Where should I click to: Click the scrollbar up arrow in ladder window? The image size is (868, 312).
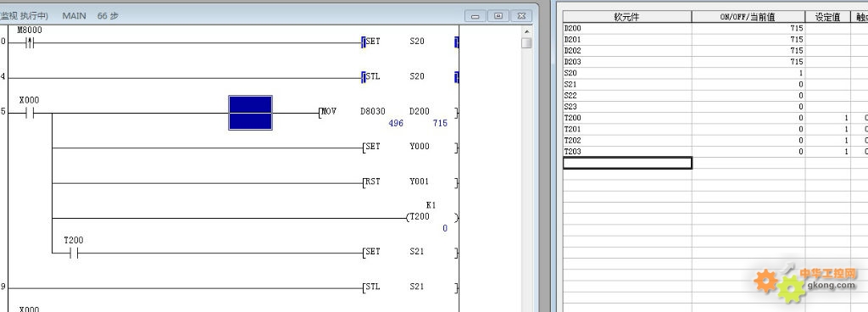(526, 31)
